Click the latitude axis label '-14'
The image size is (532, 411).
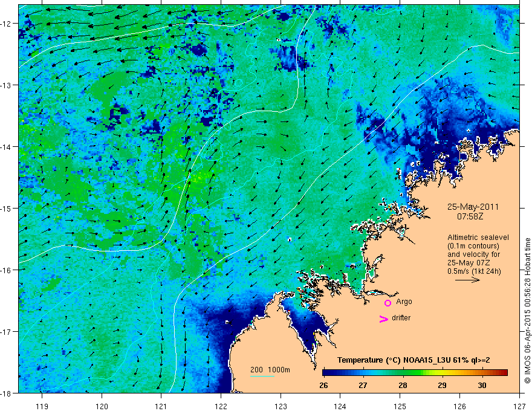click(6, 147)
